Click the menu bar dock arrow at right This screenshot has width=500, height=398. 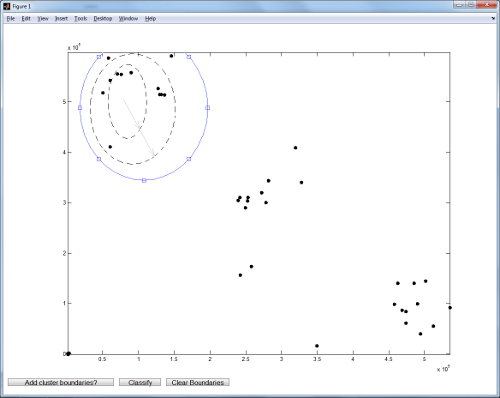point(493,19)
